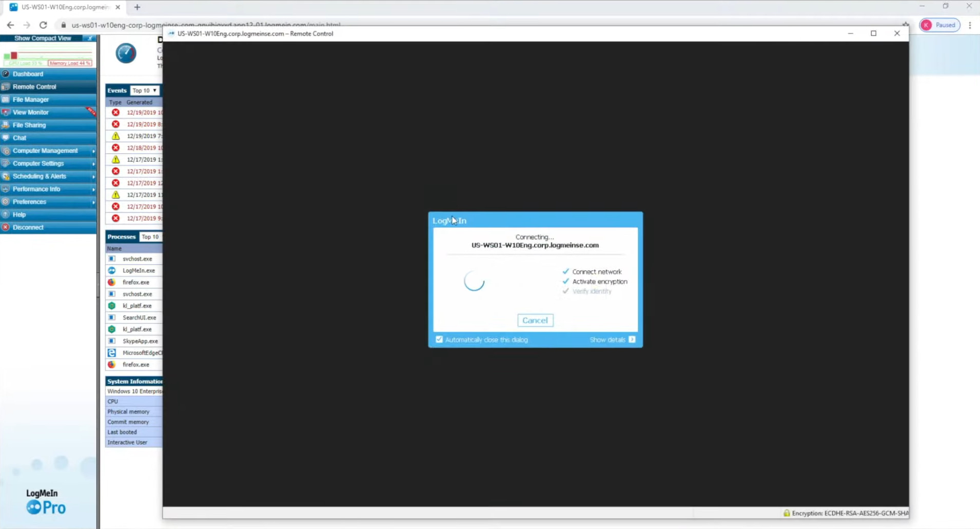Cancel the connection attempt
This screenshot has width=980, height=529.
[x=535, y=320]
